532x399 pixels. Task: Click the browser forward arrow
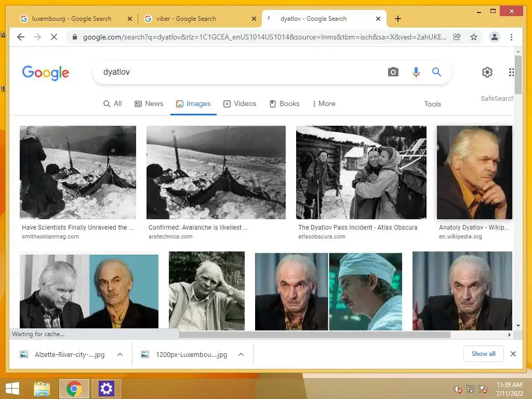click(x=37, y=37)
